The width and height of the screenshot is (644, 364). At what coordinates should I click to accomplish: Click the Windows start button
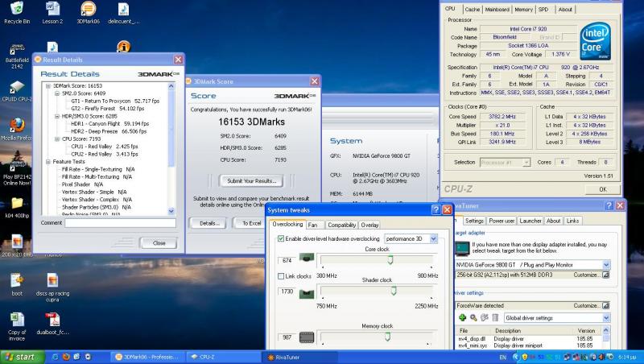click(22, 357)
